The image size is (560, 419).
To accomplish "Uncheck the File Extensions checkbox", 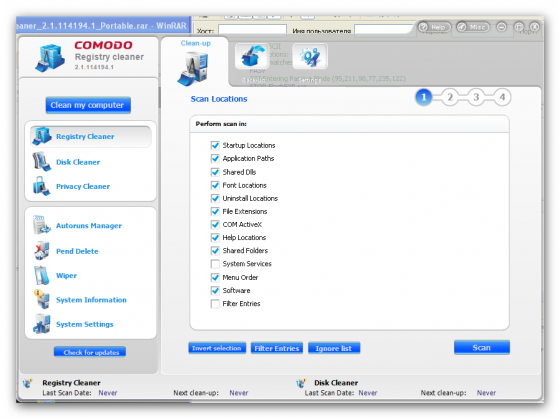I will (215, 211).
